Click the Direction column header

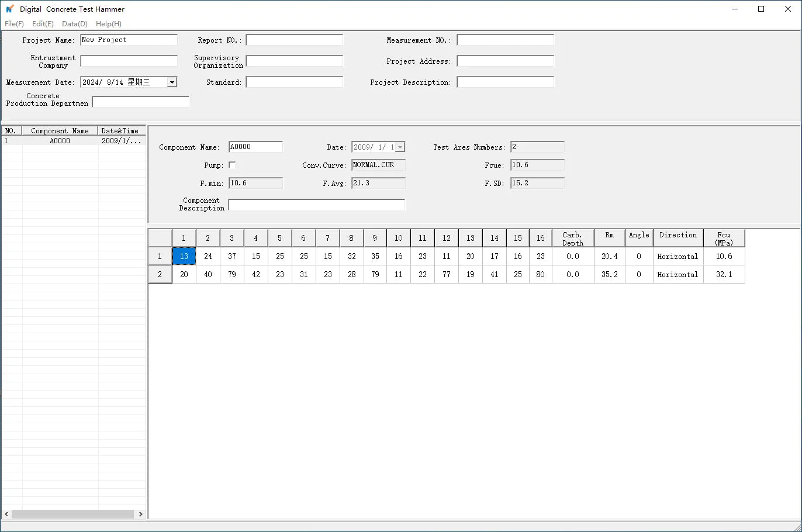click(678, 238)
